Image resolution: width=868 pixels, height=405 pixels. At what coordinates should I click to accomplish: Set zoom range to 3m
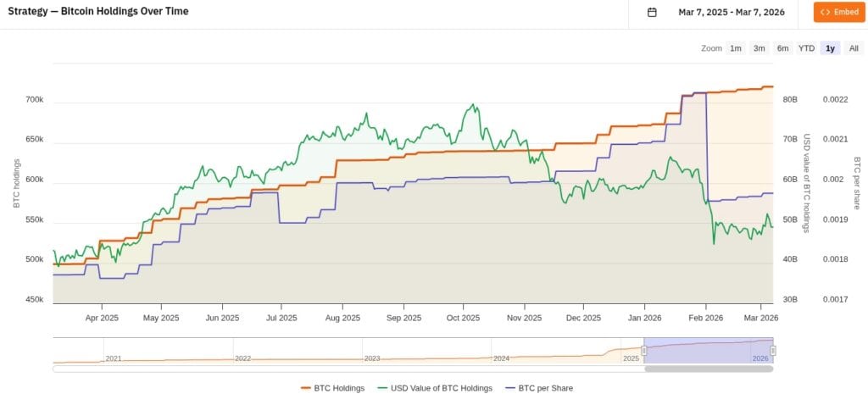(759, 48)
